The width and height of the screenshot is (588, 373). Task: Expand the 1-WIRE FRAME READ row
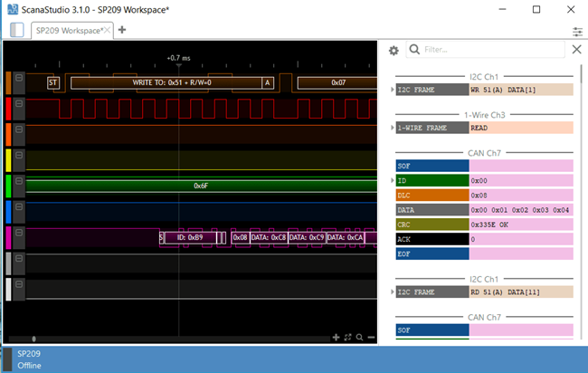pyautogui.click(x=393, y=128)
